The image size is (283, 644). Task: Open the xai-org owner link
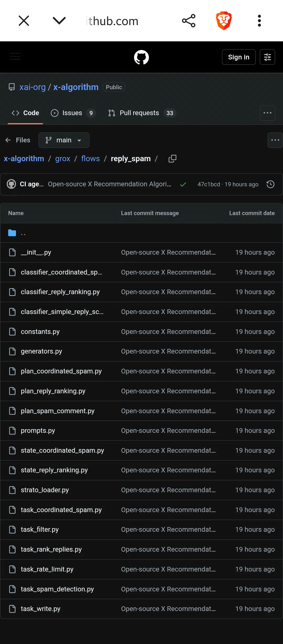(32, 87)
